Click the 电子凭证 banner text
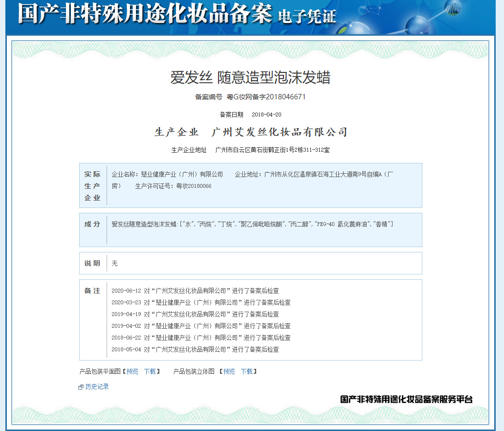This screenshot has height=431, width=504. click(x=307, y=17)
